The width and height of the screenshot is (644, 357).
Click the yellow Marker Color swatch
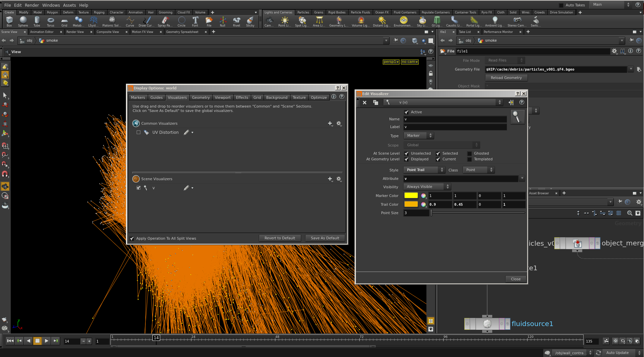coord(411,195)
